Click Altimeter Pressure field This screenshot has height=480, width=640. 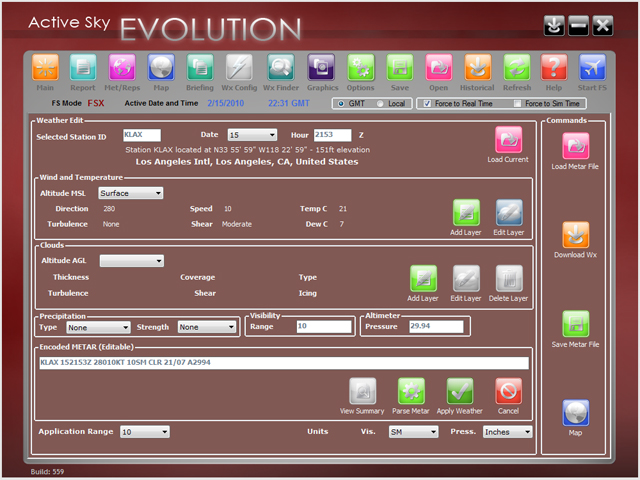tap(436, 327)
